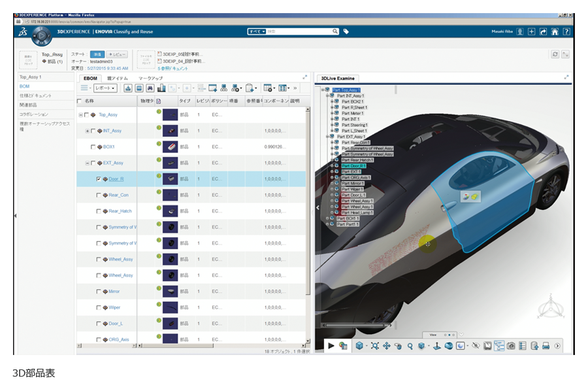Toggle the tree display icon in 3DLive toolbar
This screenshot has width=588, height=391.
pos(499,346)
